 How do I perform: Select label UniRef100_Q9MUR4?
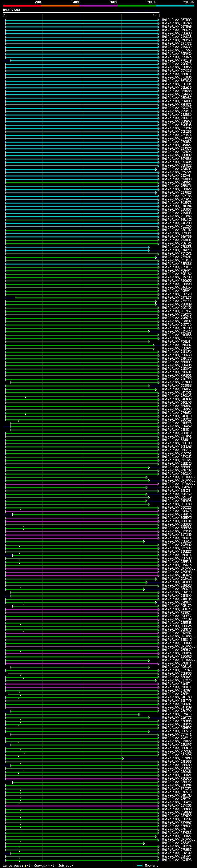[x=177, y=183]
